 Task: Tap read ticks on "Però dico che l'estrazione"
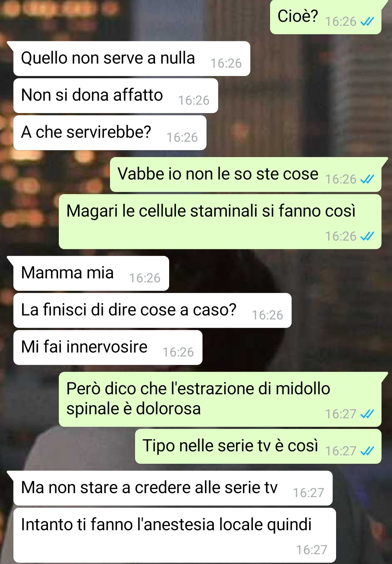(367, 414)
